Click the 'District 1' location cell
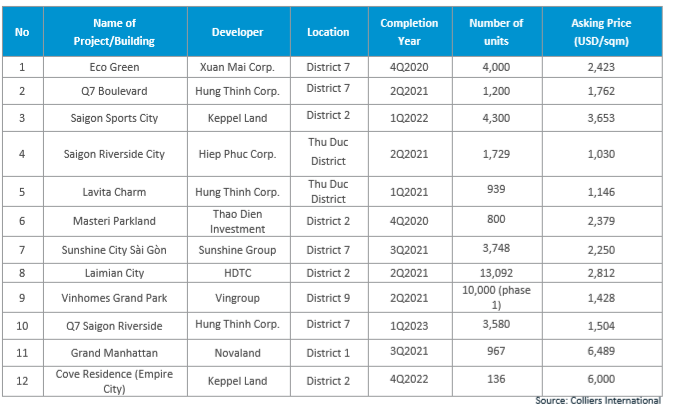This screenshot has width=673, height=417. tap(329, 353)
